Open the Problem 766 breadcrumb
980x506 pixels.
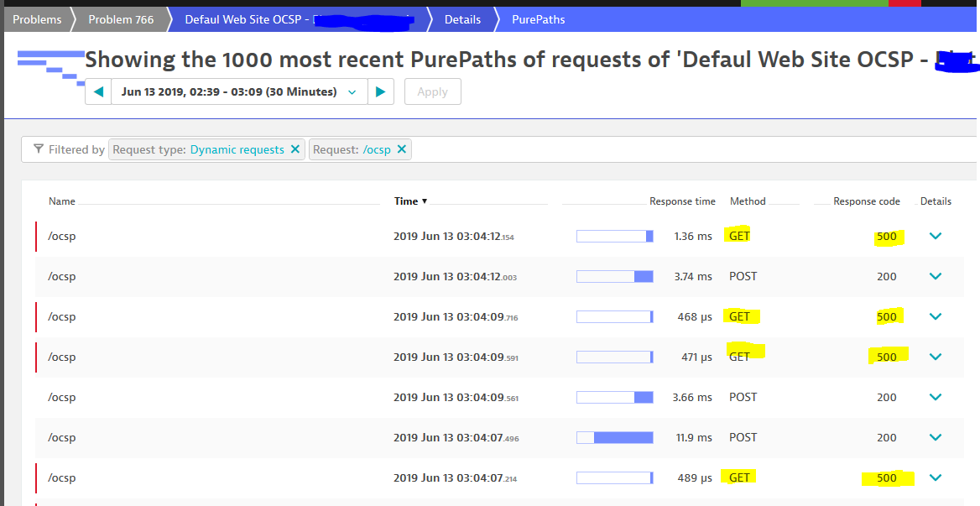click(121, 19)
